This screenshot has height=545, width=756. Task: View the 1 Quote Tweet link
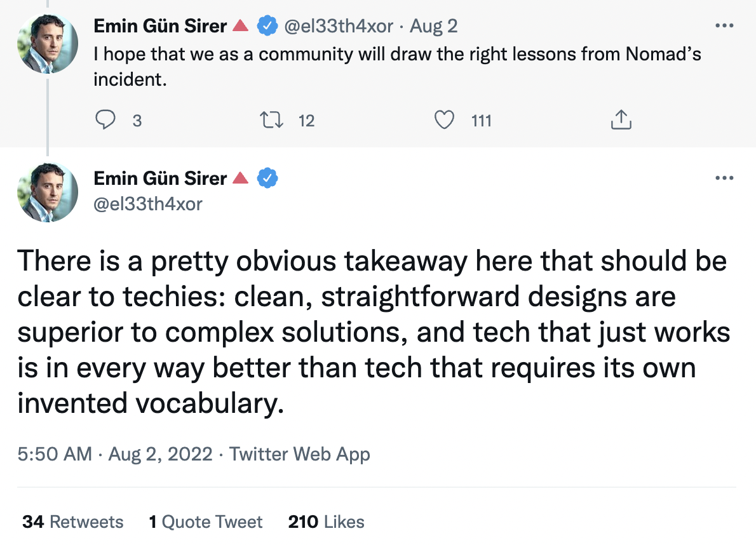pos(205,522)
